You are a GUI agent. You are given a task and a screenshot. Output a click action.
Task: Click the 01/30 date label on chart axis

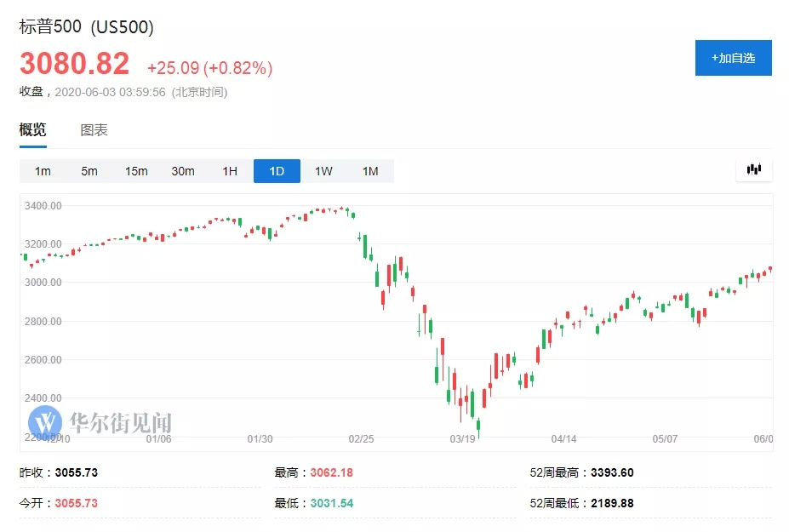[x=260, y=439]
